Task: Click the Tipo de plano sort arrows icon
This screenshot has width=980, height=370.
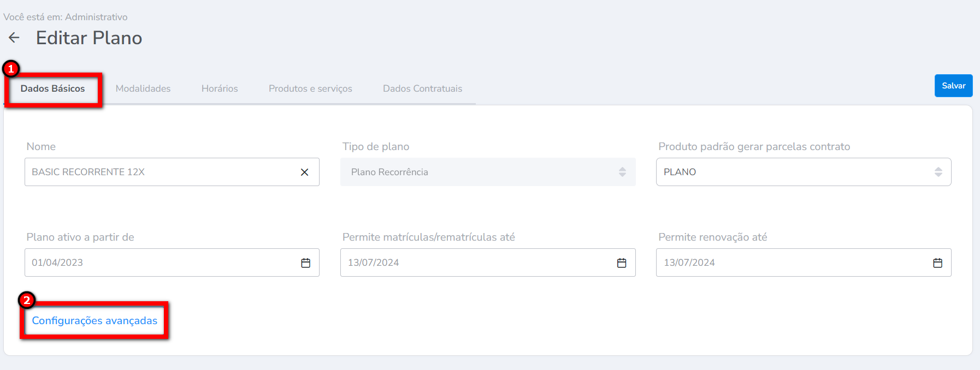Action: tap(622, 172)
